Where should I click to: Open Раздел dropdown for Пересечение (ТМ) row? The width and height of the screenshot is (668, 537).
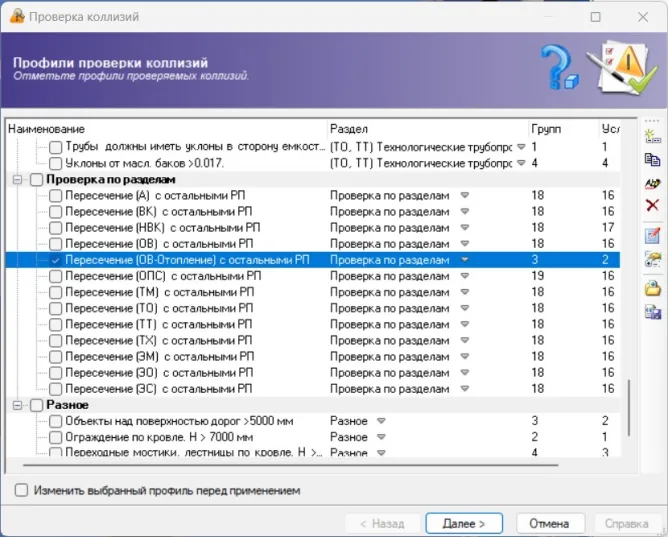pos(464,292)
